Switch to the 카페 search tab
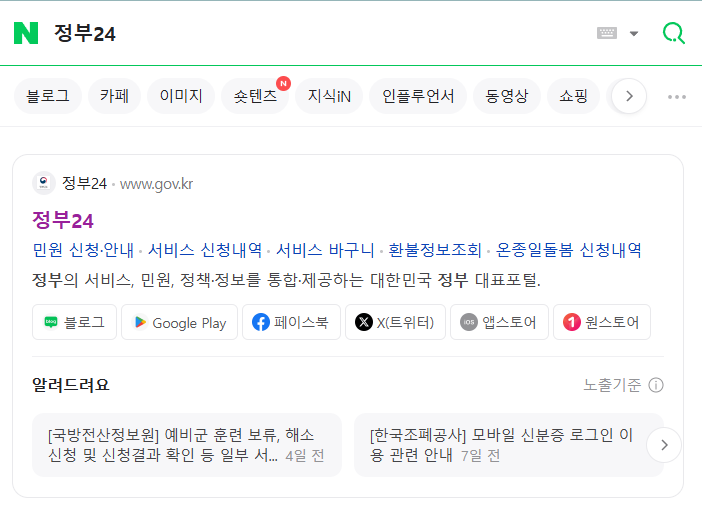 114,96
